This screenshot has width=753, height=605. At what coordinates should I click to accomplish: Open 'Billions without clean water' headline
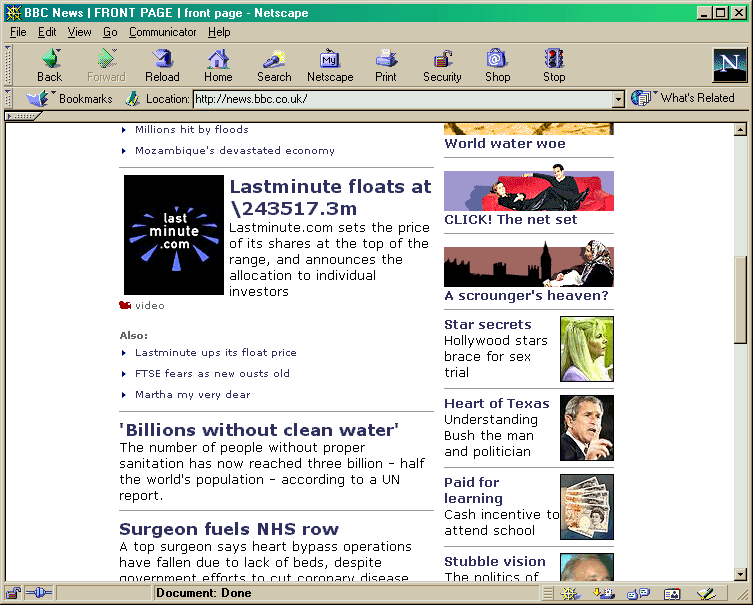259,430
